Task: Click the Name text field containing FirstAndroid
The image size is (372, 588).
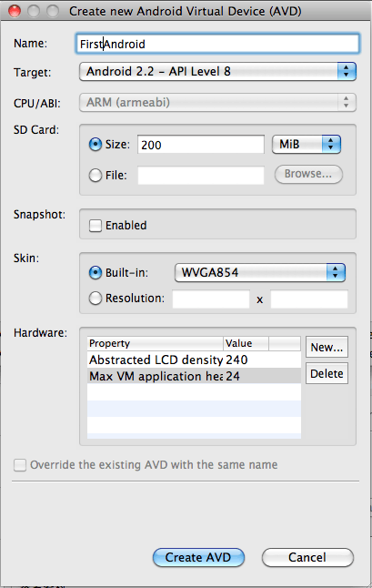Action: (x=217, y=44)
